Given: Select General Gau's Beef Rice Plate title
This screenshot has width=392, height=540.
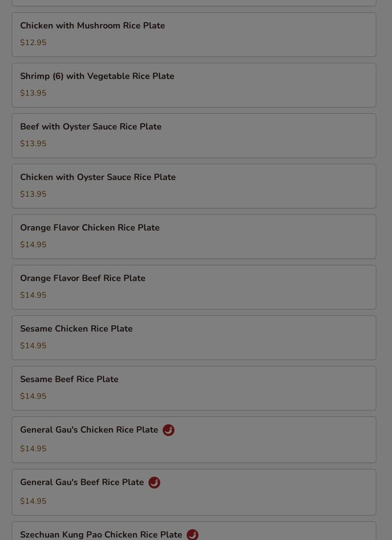Looking at the screenshot, I should pos(82,482).
